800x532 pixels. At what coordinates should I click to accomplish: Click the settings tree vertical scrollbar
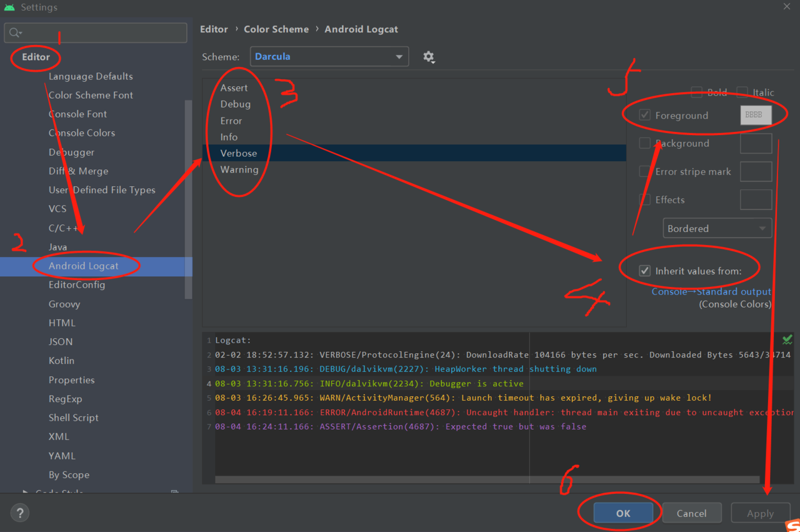tap(188, 199)
